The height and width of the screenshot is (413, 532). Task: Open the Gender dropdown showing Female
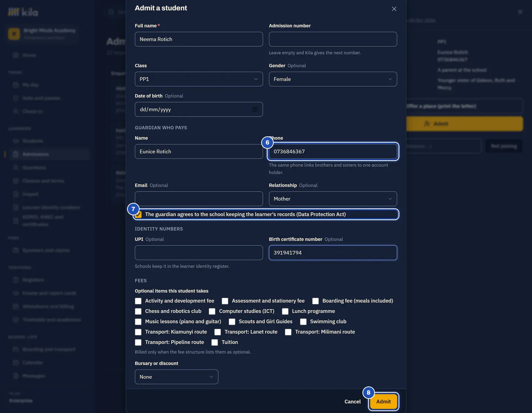pyautogui.click(x=333, y=79)
